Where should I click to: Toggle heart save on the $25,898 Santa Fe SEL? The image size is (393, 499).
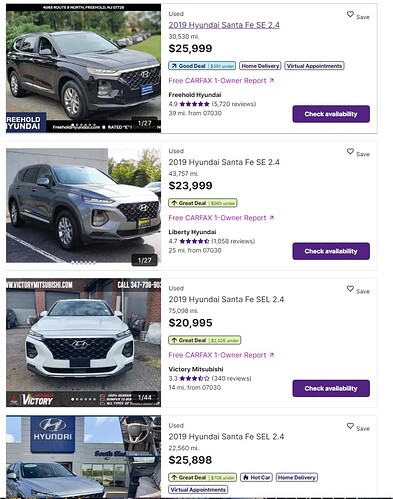pyautogui.click(x=350, y=426)
